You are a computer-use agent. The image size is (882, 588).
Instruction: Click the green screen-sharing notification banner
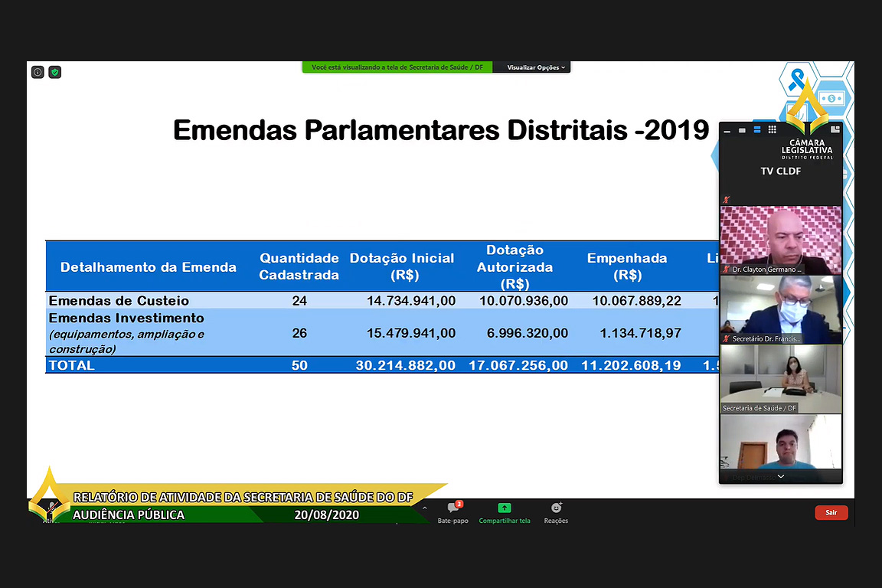click(397, 67)
